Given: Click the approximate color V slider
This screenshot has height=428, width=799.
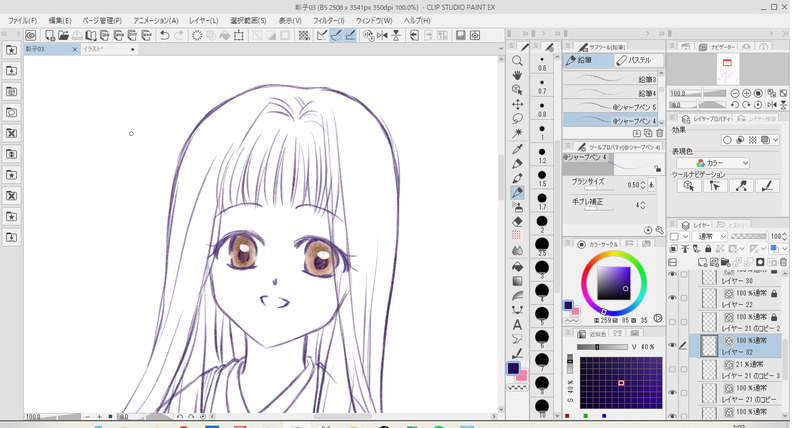Looking at the screenshot, I should click(x=602, y=347).
